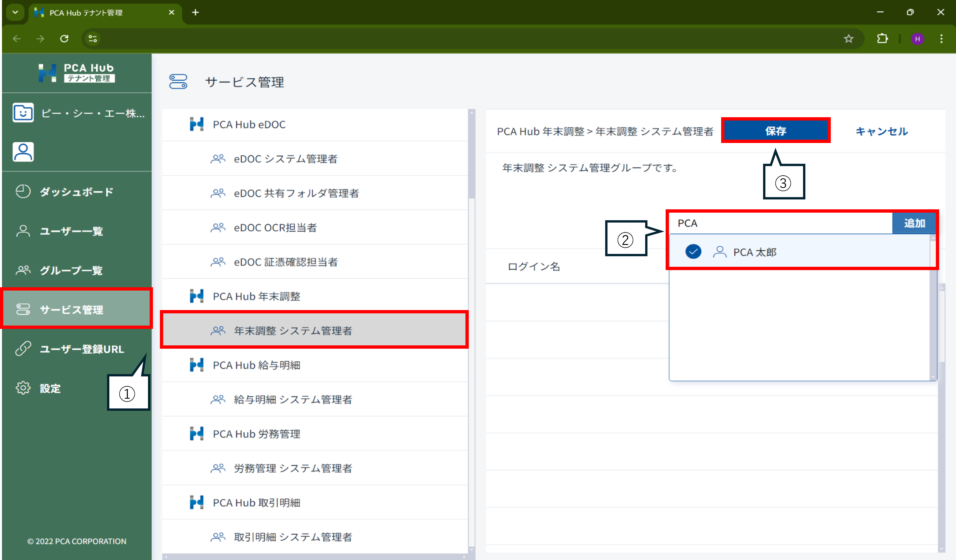Open the Chrome profile avatar H
Viewport: 956px width, 560px height.
pyautogui.click(x=917, y=39)
